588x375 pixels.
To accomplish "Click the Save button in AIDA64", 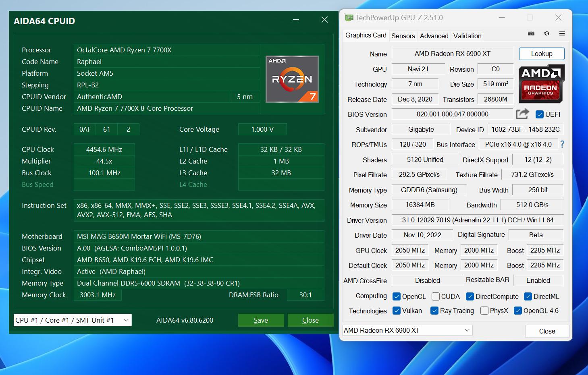I will [x=261, y=320].
